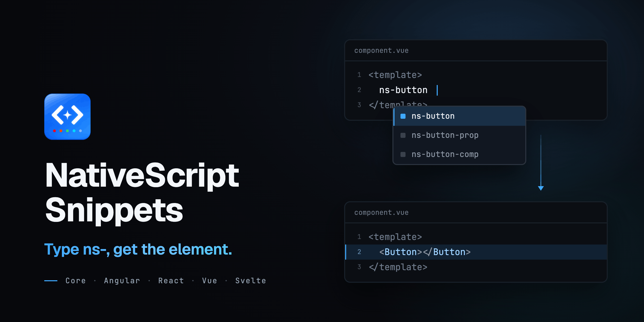Click the Vue framework label
The image size is (644, 322).
210,281
